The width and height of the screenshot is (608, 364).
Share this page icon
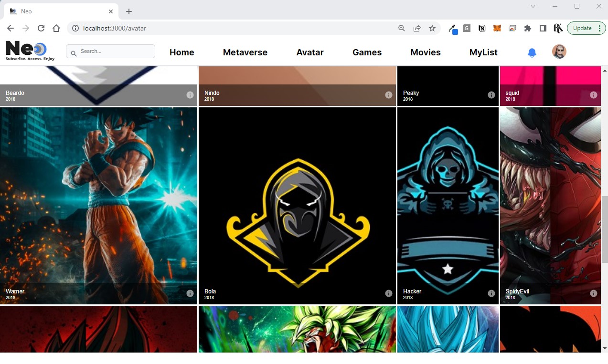(417, 28)
